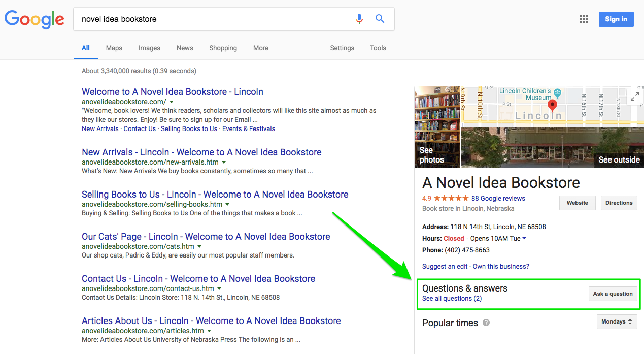Open the 'New Arrivals - Lincoln' result title
The image size is (644, 354).
pyautogui.click(x=201, y=152)
